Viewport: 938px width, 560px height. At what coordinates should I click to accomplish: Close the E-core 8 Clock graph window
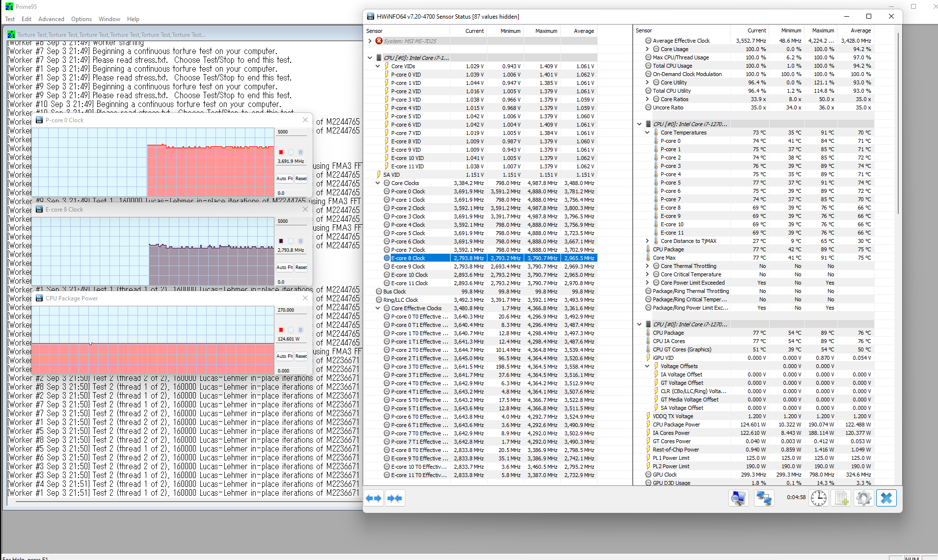pos(305,210)
